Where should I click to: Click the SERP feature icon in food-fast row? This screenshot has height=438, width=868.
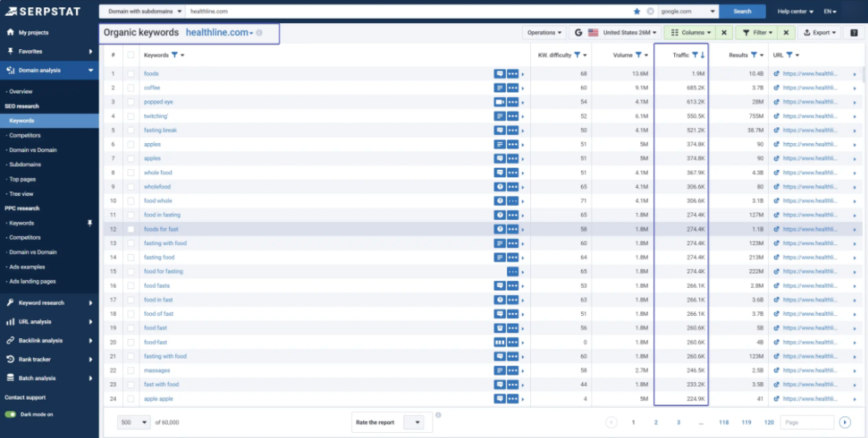(x=499, y=342)
